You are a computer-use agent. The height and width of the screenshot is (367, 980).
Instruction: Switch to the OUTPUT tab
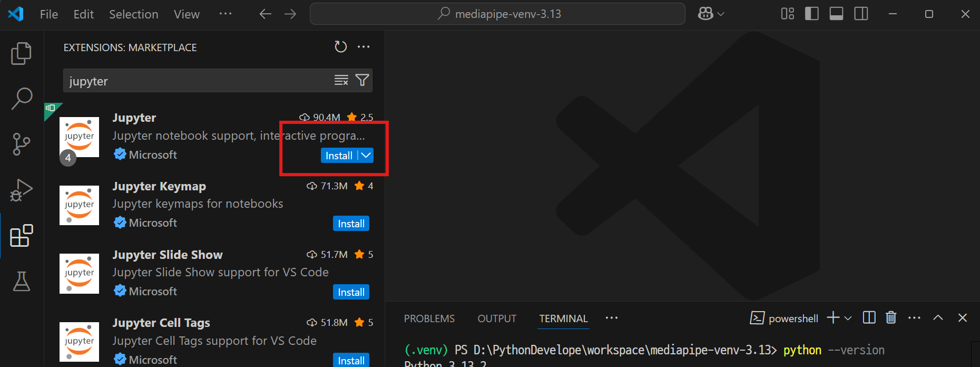(x=497, y=318)
